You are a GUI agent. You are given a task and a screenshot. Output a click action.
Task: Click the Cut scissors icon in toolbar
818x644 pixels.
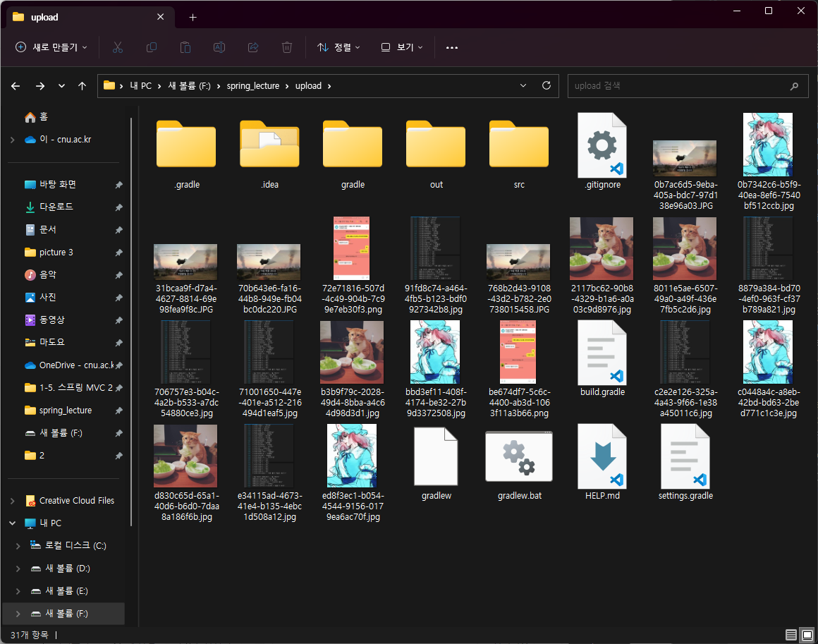[118, 47]
